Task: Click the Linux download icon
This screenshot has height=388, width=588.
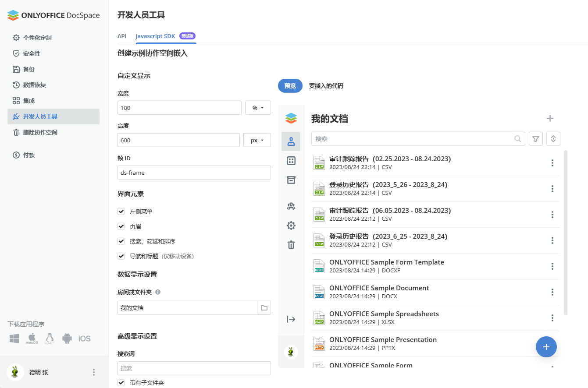Action: coord(50,339)
